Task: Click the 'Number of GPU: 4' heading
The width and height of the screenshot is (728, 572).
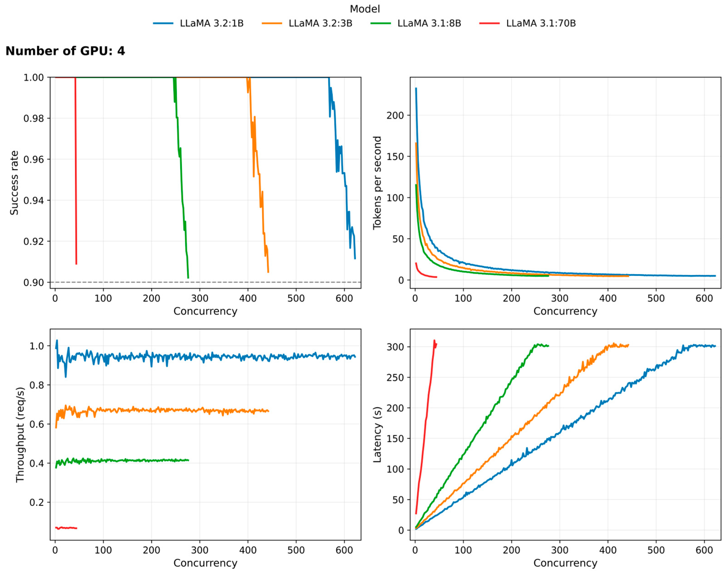Action: [x=65, y=51]
